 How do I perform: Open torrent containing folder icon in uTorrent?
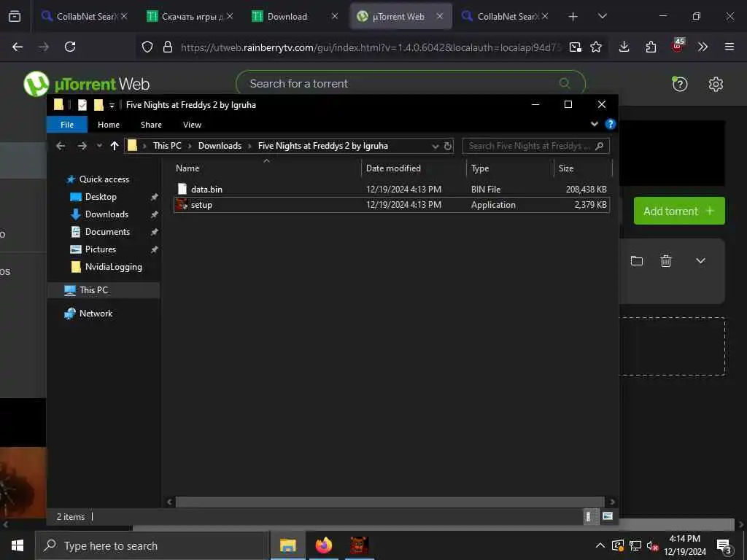tap(636, 260)
